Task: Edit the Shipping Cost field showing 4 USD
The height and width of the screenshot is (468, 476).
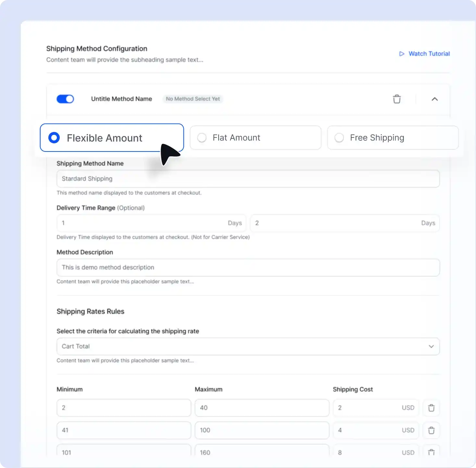Action: (x=367, y=430)
